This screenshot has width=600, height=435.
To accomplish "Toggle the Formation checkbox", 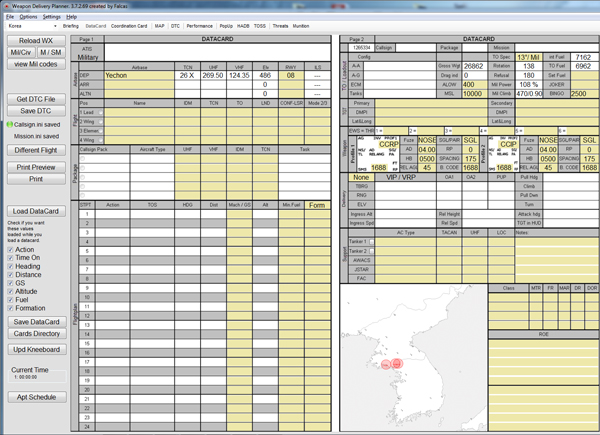I will (10, 308).
